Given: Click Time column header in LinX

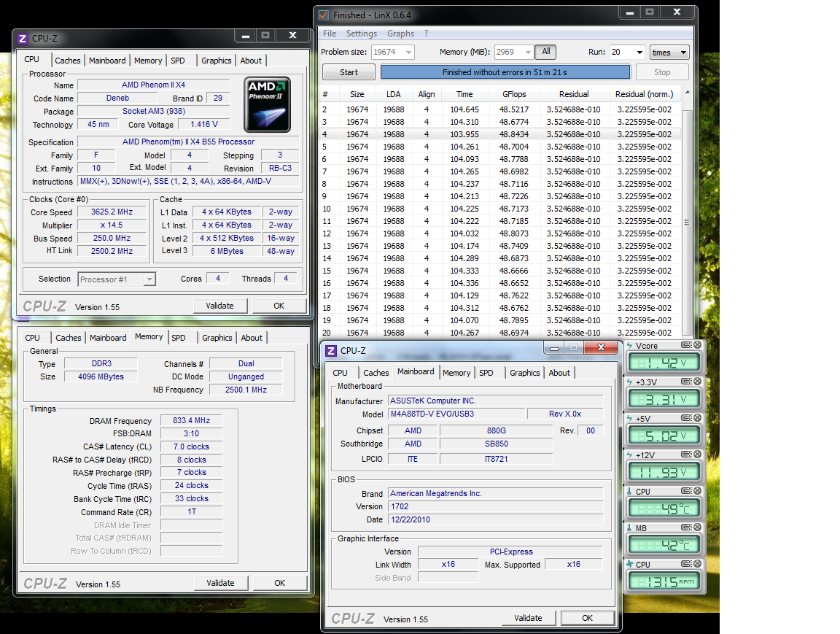Looking at the screenshot, I should [464, 94].
